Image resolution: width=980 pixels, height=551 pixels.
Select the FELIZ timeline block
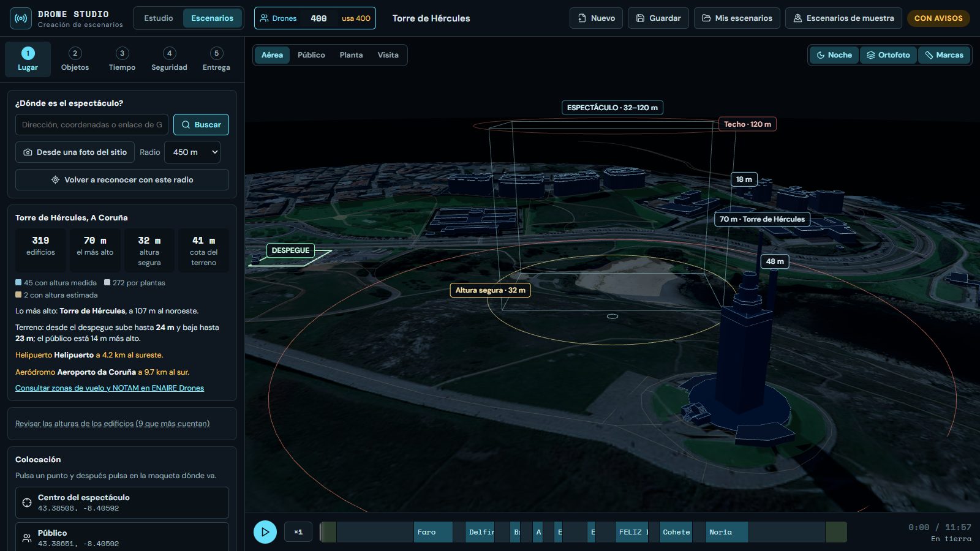633,532
